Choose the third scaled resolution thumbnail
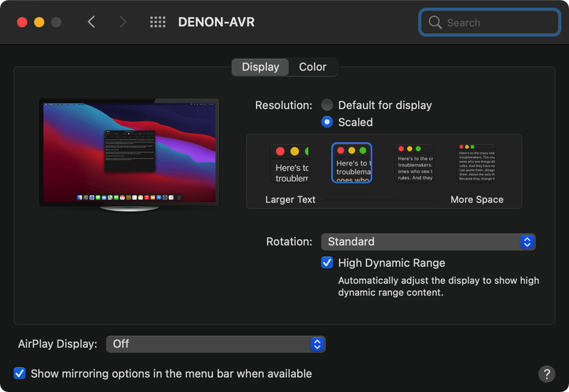 point(414,163)
